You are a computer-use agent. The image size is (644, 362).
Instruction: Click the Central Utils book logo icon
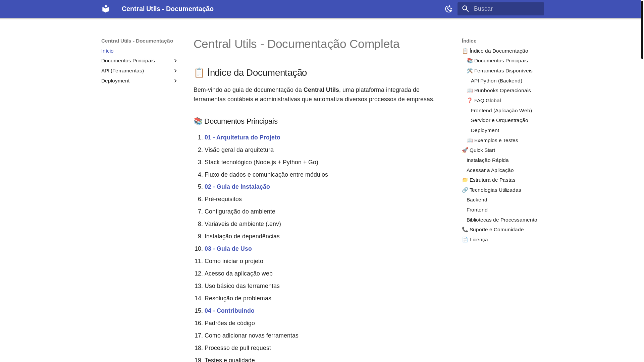106,9
